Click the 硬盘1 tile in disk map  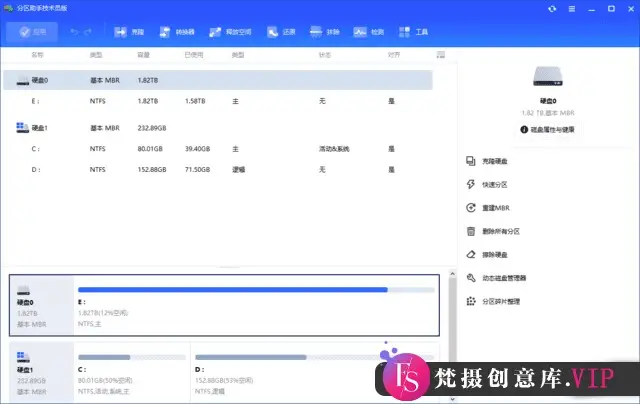42,373
